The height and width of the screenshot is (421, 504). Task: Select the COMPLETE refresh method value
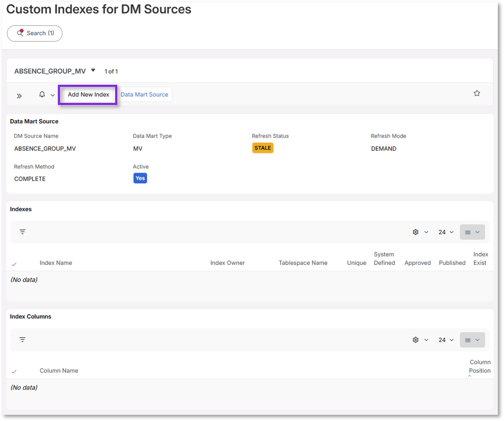(30, 179)
